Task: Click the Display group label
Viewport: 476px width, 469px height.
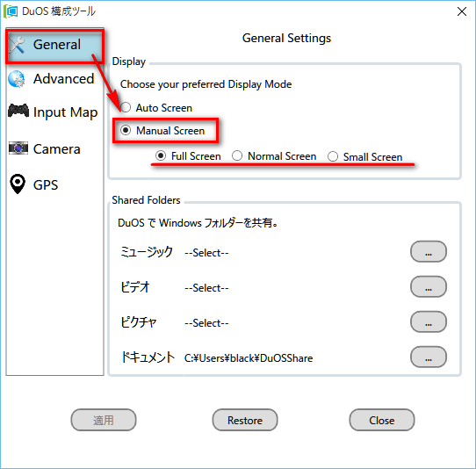Action: [x=129, y=61]
